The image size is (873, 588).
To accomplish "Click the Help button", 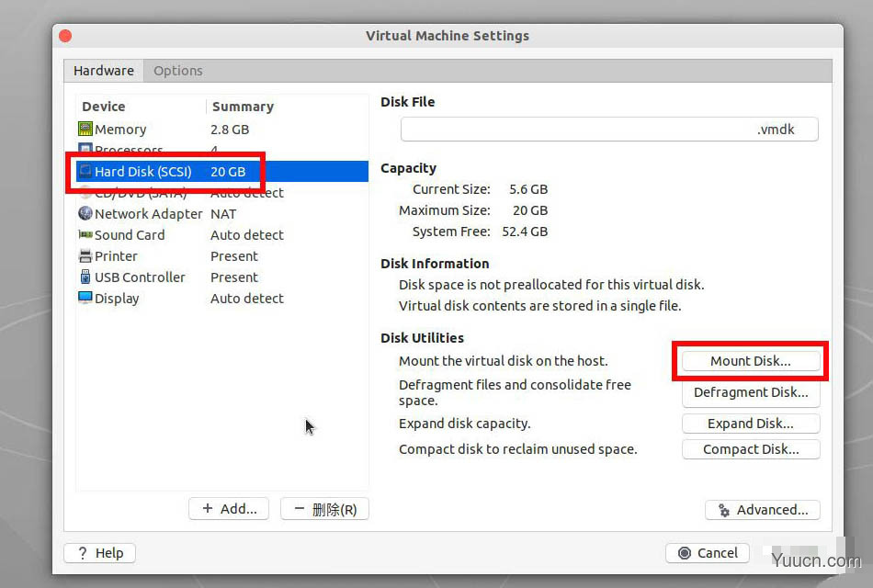I will click(x=99, y=553).
